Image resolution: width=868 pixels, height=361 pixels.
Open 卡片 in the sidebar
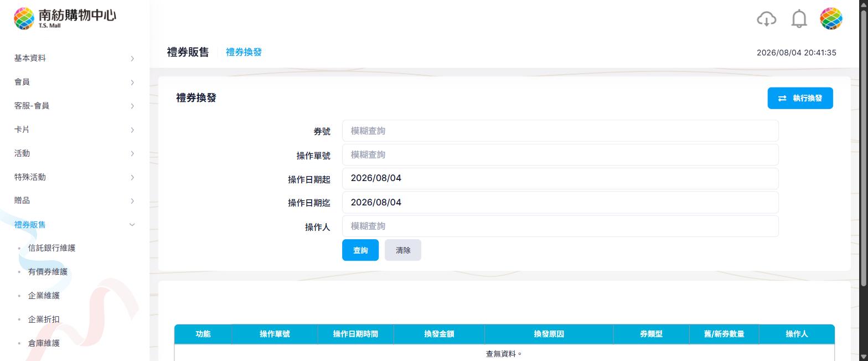tap(22, 130)
